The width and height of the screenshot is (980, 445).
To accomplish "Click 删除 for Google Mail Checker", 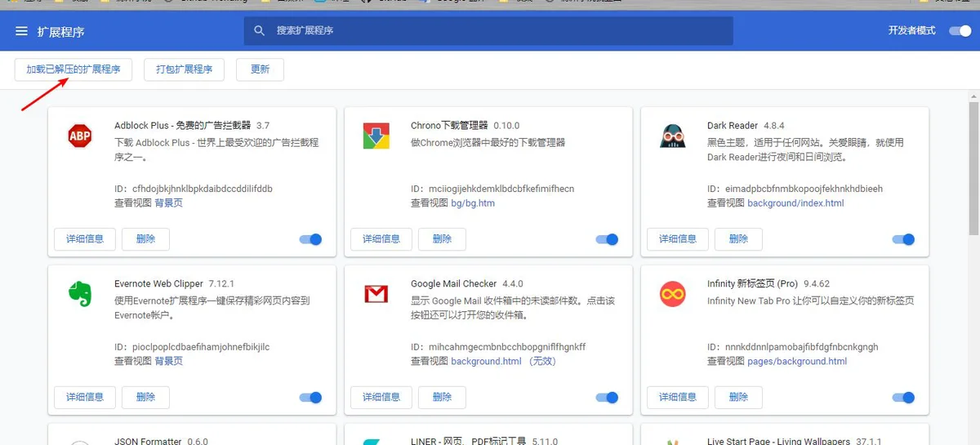I will (442, 398).
